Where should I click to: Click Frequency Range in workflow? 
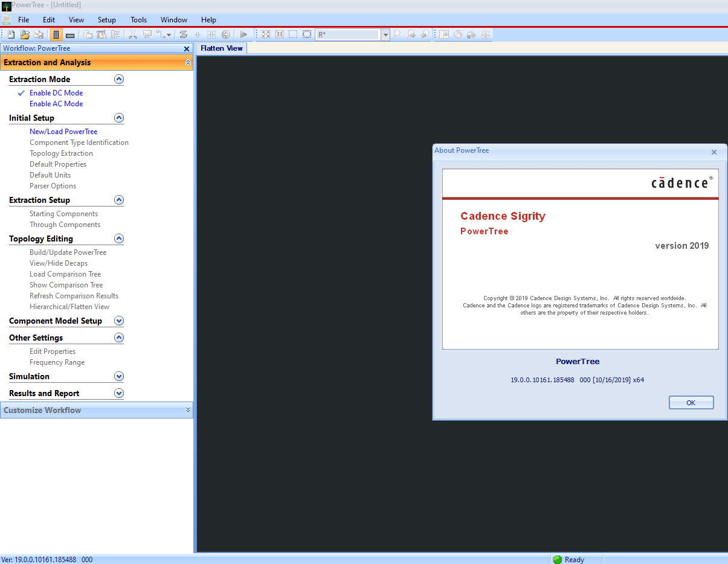pyautogui.click(x=57, y=362)
